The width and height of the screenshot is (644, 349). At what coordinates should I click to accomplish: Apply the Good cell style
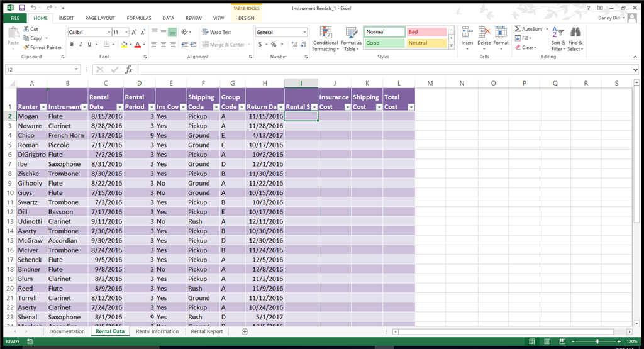click(x=384, y=43)
